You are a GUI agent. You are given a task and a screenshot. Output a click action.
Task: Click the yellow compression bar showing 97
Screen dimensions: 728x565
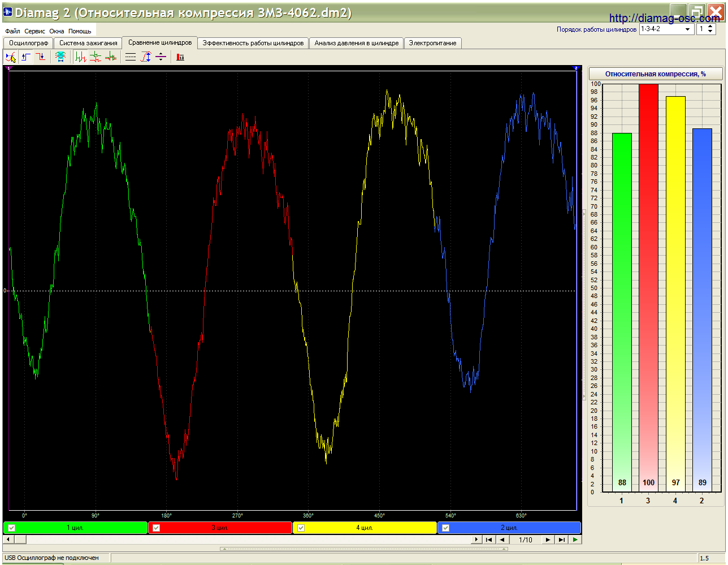pos(675,294)
